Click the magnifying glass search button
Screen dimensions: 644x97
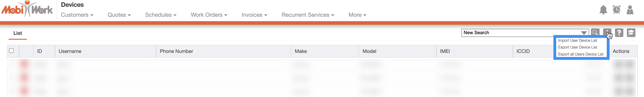point(595,33)
